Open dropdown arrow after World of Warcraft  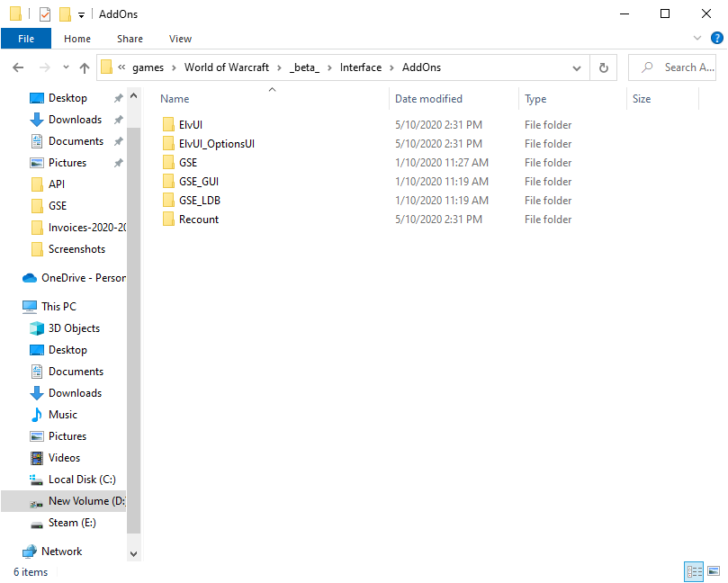point(279,67)
